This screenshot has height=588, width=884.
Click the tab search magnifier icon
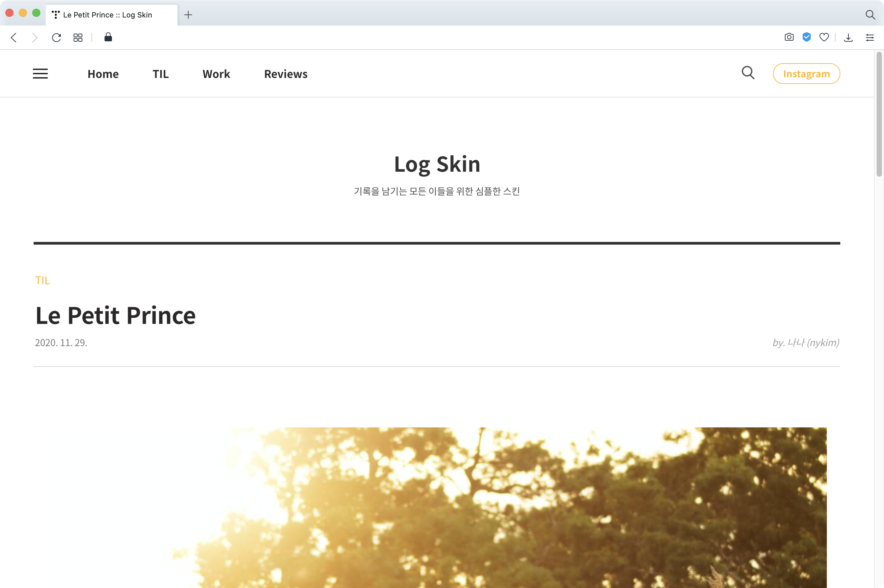[870, 15]
